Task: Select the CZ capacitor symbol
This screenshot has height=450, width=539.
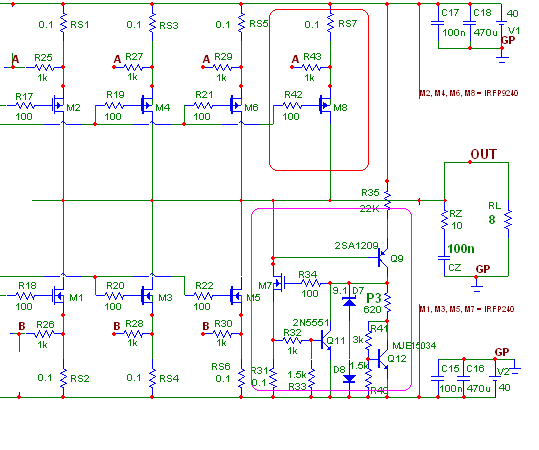Action: click(444, 259)
